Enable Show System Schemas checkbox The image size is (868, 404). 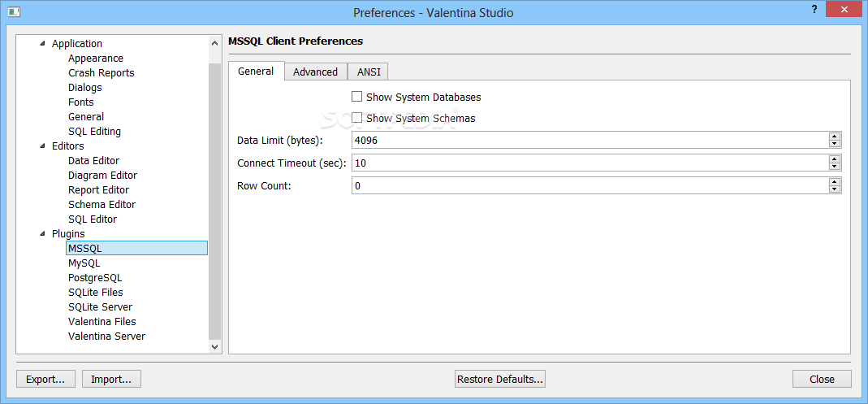pyautogui.click(x=357, y=118)
